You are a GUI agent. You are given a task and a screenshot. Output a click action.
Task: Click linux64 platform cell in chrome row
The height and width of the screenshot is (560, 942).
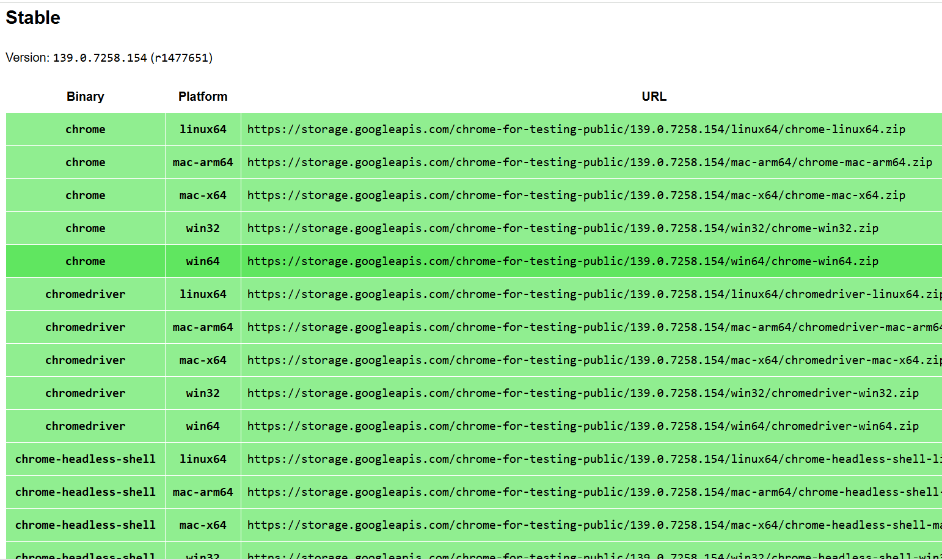point(203,129)
